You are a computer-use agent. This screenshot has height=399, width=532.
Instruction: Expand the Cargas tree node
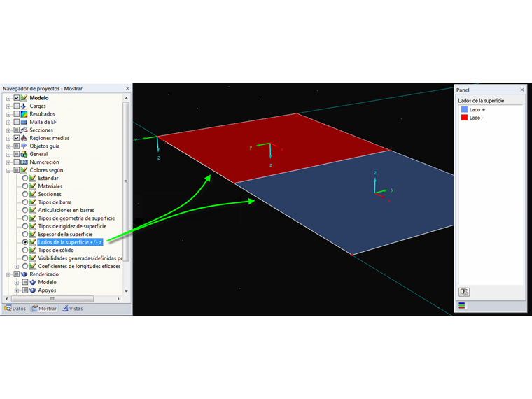[x=8, y=106]
